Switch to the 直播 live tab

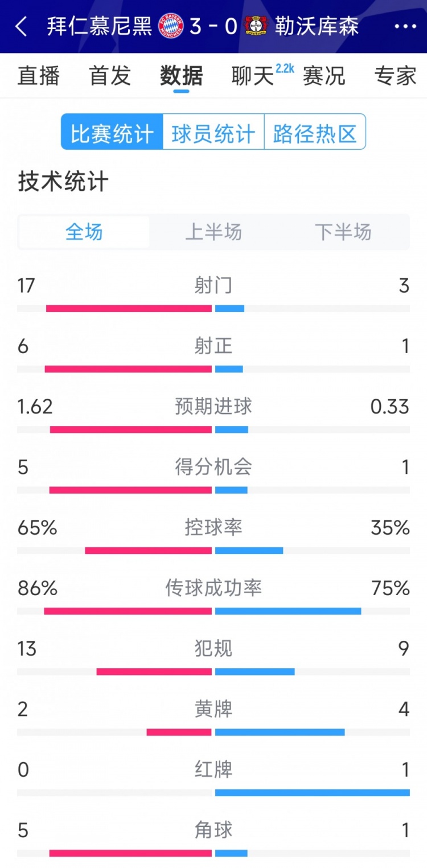[38, 76]
